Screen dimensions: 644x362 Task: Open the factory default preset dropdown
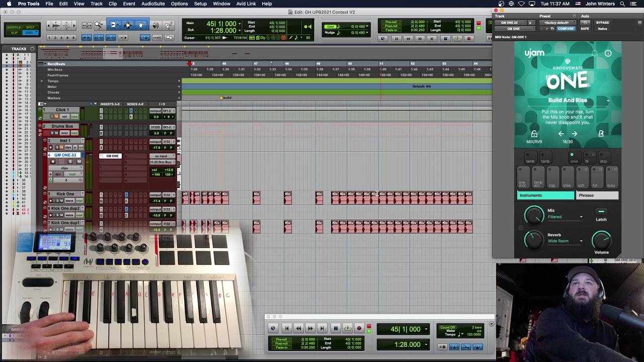(x=558, y=23)
